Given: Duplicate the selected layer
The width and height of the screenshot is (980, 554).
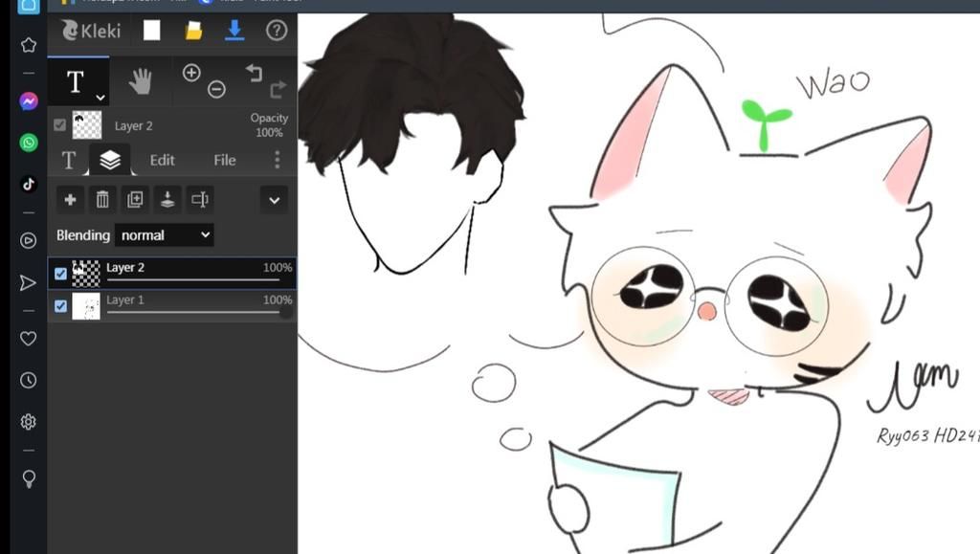Looking at the screenshot, I should pos(135,199).
